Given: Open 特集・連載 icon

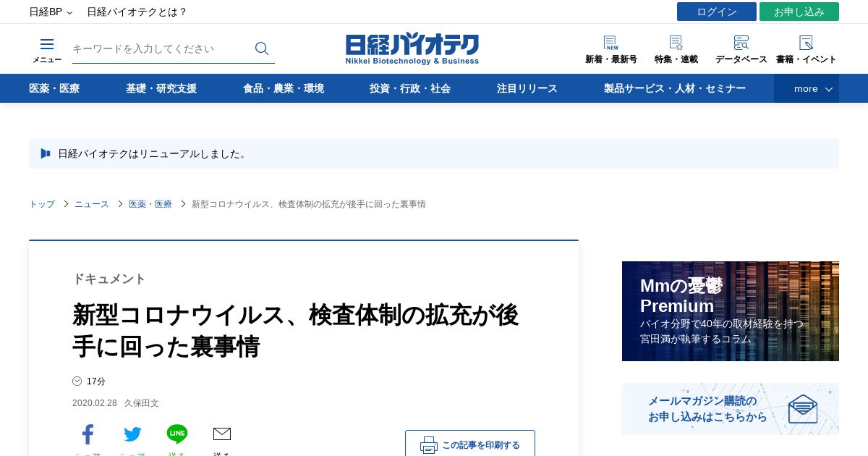Looking at the screenshot, I should (676, 43).
